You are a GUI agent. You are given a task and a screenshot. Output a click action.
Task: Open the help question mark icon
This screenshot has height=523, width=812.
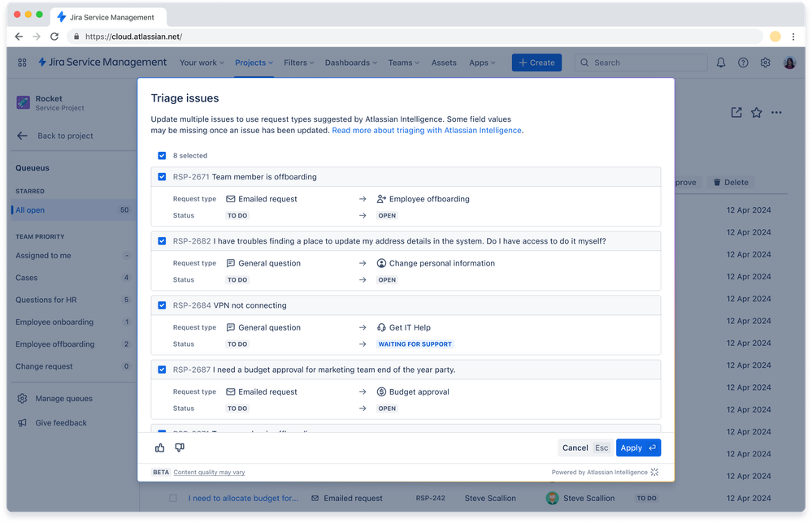(743, 63)
